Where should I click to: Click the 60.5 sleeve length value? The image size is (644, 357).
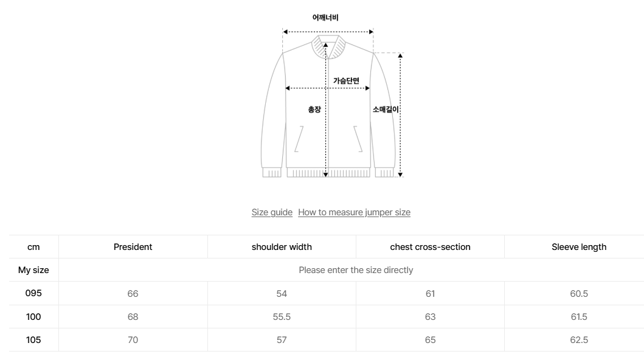pos(579,294)
